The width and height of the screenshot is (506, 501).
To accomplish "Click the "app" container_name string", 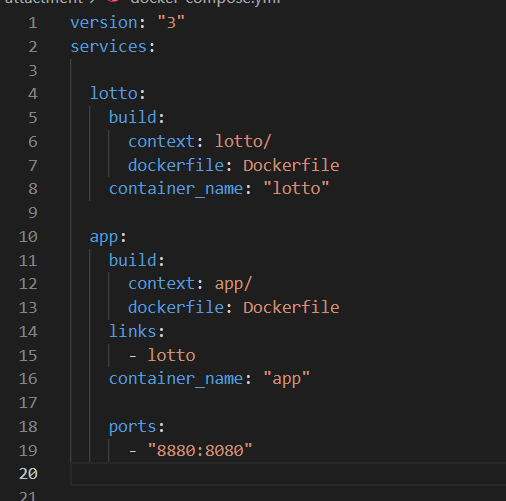I will [287, 379].
